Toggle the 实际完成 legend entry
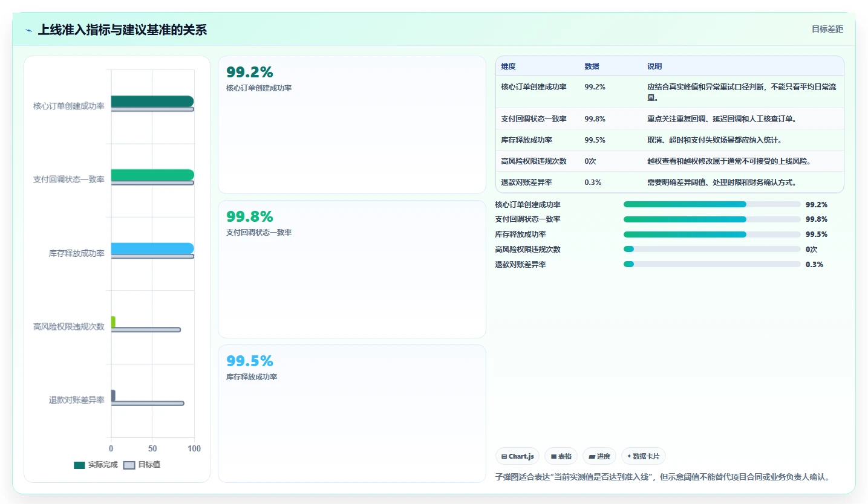 (x=96, y=465)
